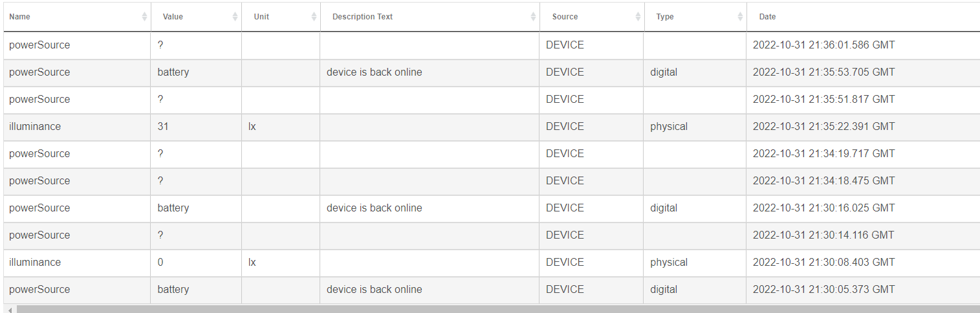The height and width of the screenshot is (313, 980).
Task: Click the scroll-left arrow on bottom scrollbar
Action: (x=10, y=310)
